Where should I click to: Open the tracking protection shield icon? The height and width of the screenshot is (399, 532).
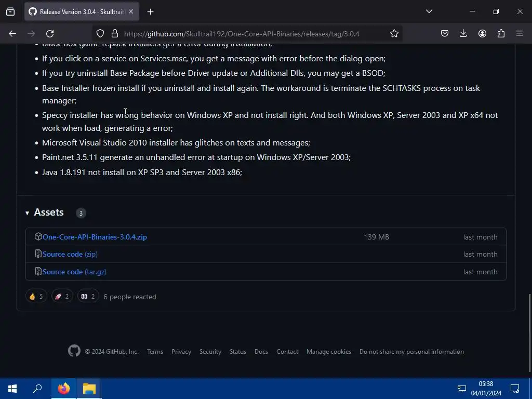pyautogui.click(x=100, y=34)
